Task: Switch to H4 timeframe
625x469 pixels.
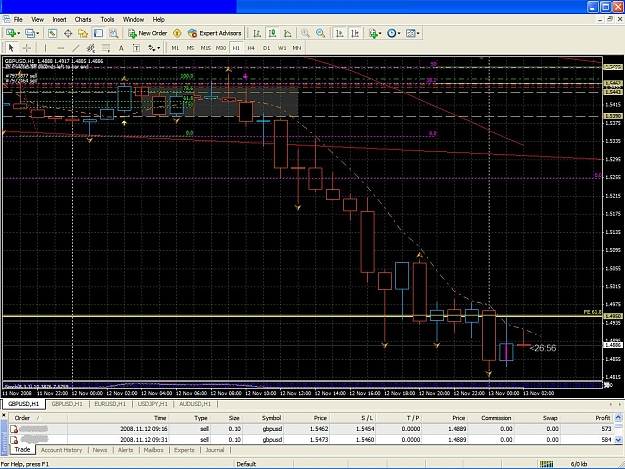Action: 251,48
